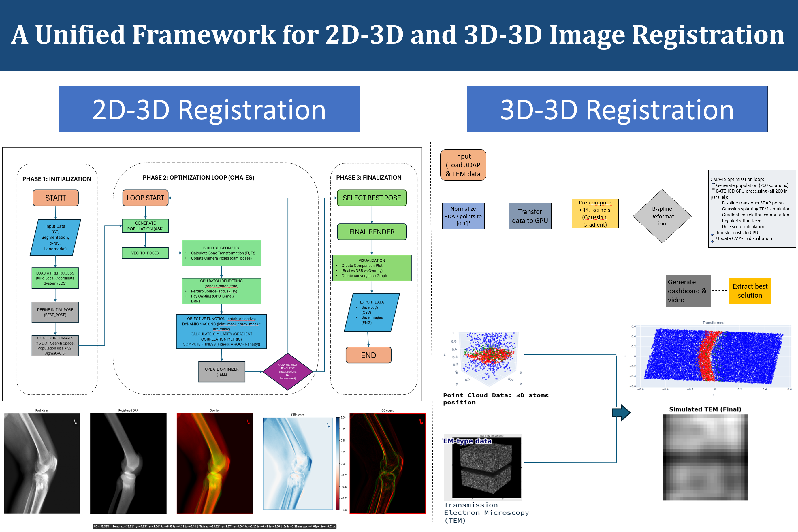Select the SELECT BEST POSE box
The height and width of the screenshot is (532, 798).
[372, 198]
